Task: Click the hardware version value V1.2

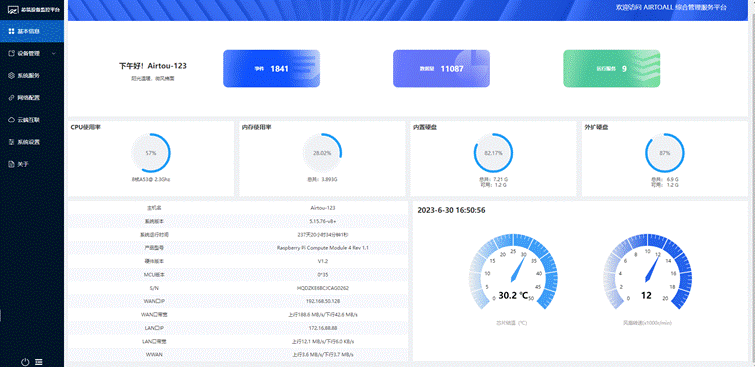Action: (323, 261)
